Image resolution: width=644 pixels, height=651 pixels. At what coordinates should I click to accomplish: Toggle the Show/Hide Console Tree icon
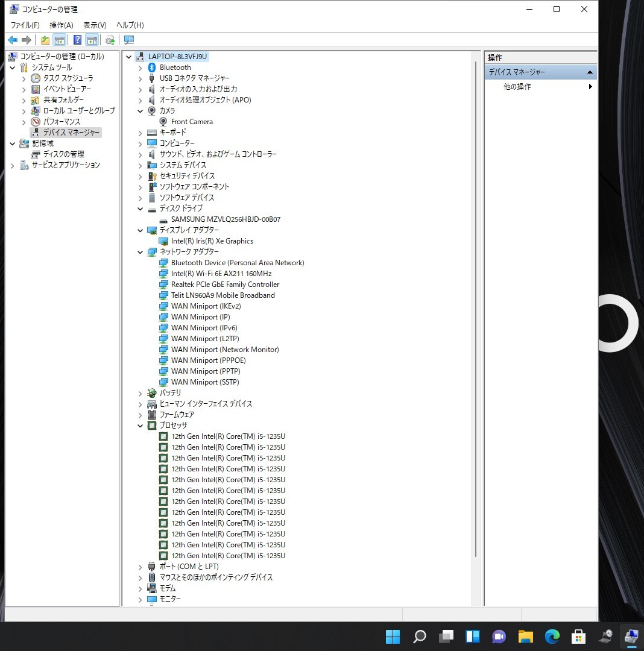(x=60, y=40)
